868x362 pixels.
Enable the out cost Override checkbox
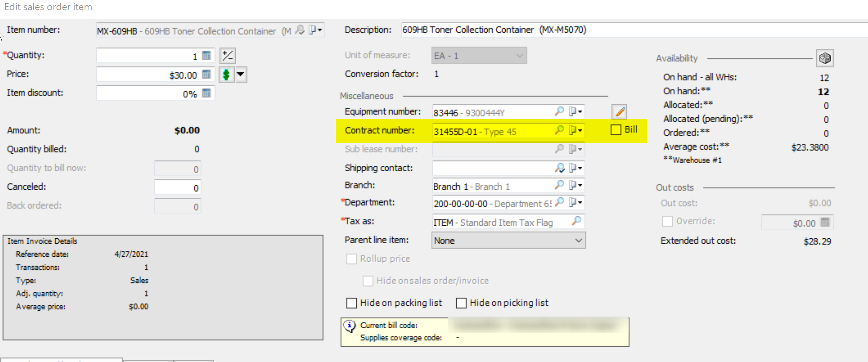tap(667, 221)
